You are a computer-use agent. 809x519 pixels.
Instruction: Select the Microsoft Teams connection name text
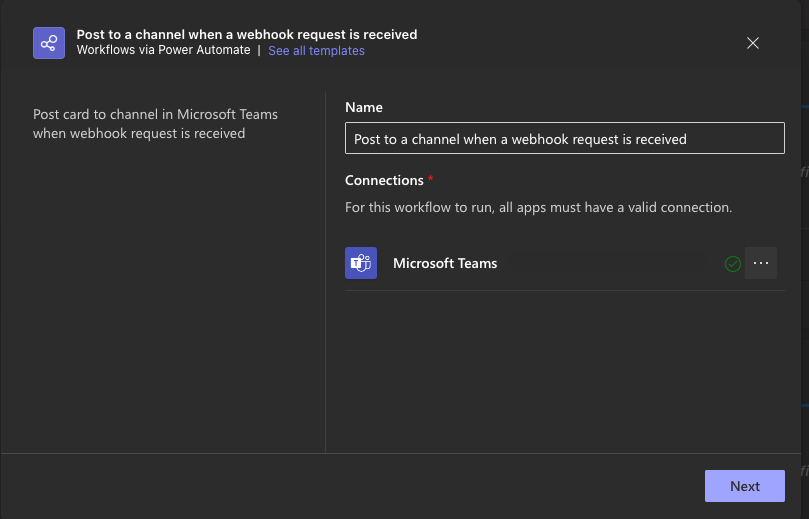(x=445, y=263)
